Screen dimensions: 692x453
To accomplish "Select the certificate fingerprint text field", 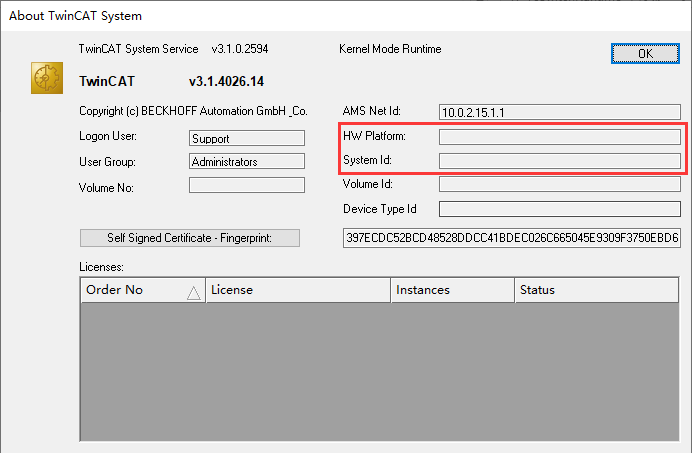I will pos(512,238).
